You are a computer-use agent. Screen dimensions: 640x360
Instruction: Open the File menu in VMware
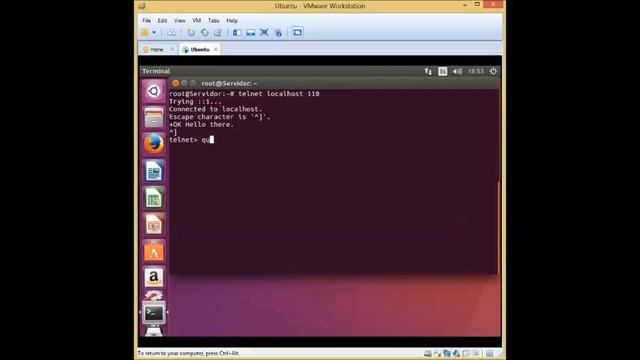tap(147, 20)
